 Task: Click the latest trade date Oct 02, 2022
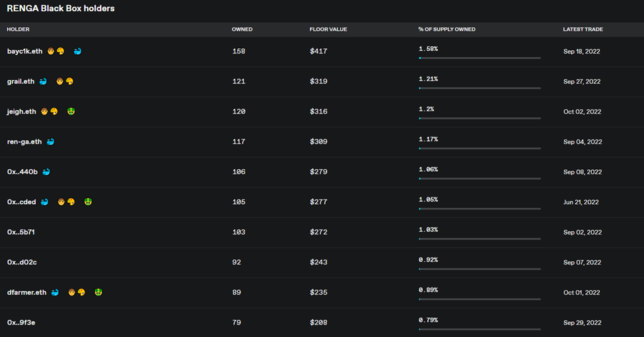pos(583,112)
